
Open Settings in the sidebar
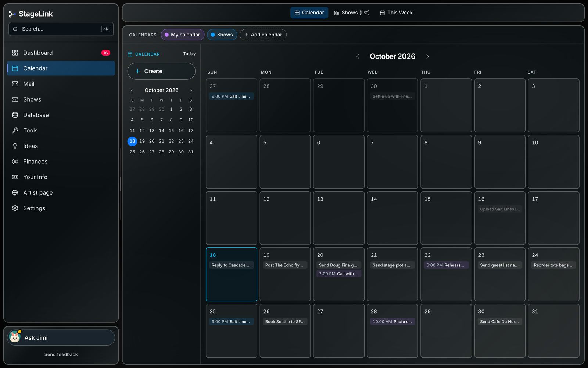pos(61,208)
